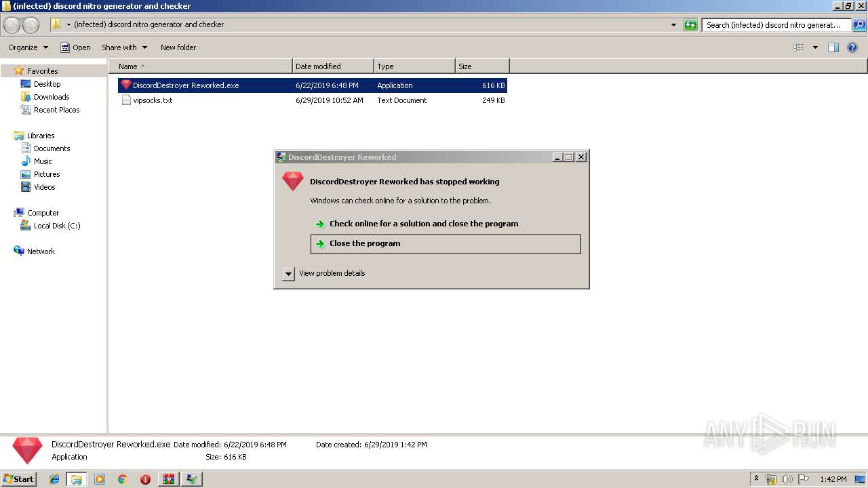868x488 pixels.
Task: Open the Share with dropdown menu
Action: pos(125,47)
